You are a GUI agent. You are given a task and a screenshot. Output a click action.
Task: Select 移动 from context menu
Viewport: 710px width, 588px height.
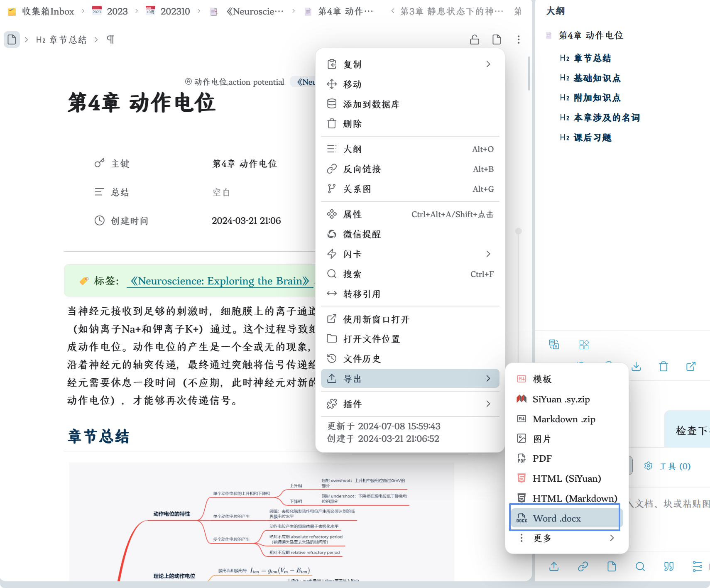click(410, 84)
